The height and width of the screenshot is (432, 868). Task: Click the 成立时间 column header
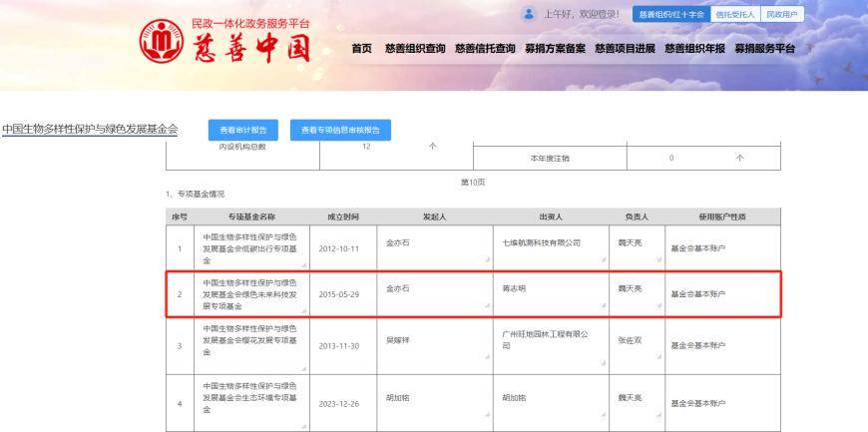tap(343, 217)
